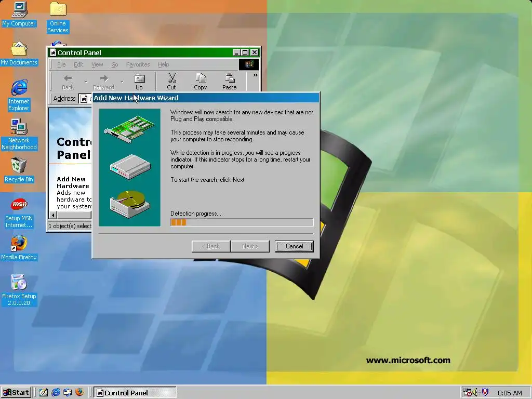Open Back history dropdown arrow
Viewport: 532px width, 399px height.
point(86,82)
